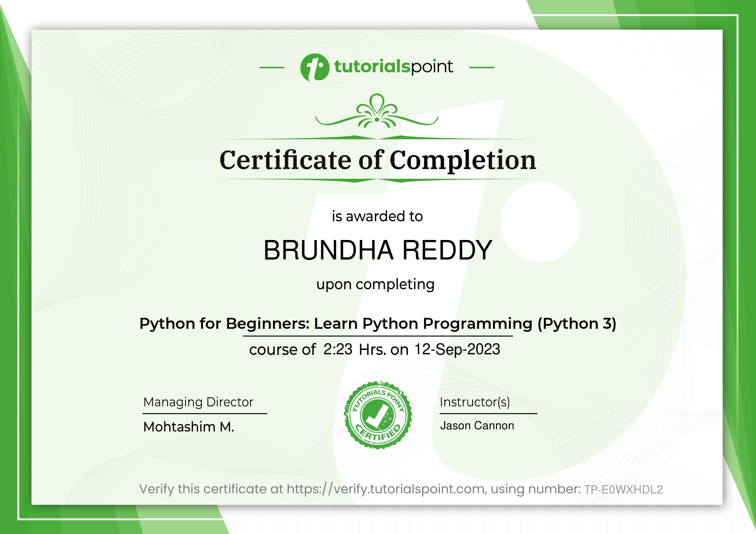Click the name Mohtashim M.
Screen dimensions: 756x534
click(x=189, y=427)
